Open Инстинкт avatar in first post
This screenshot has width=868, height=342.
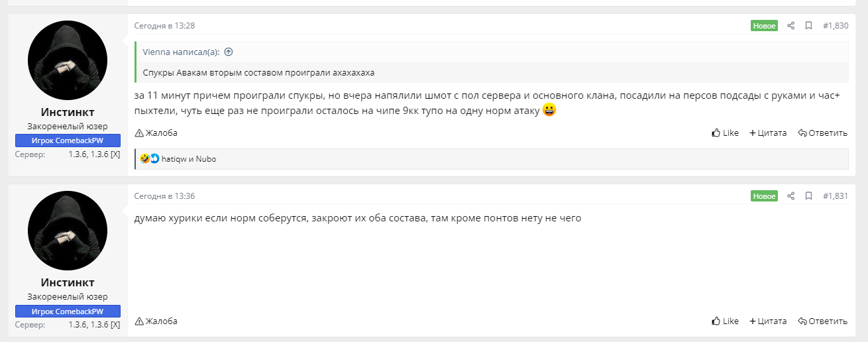pyautogui.click(x=68, y=60)
